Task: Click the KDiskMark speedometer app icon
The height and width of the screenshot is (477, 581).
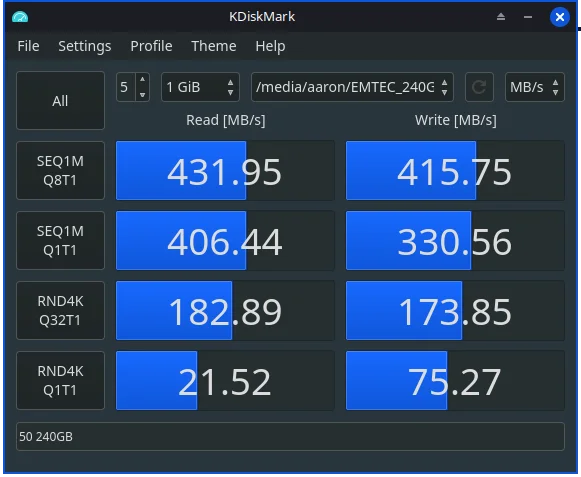Action: pos(20,17)
